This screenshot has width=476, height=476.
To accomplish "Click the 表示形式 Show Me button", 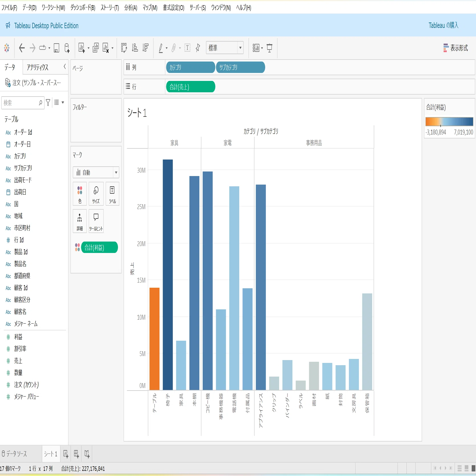I will [455, 48].
